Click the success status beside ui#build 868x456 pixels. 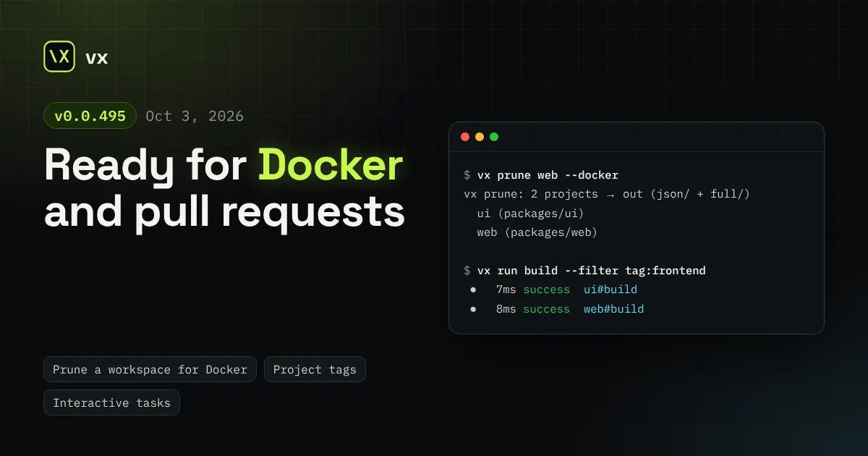click(x=547, y=290)
